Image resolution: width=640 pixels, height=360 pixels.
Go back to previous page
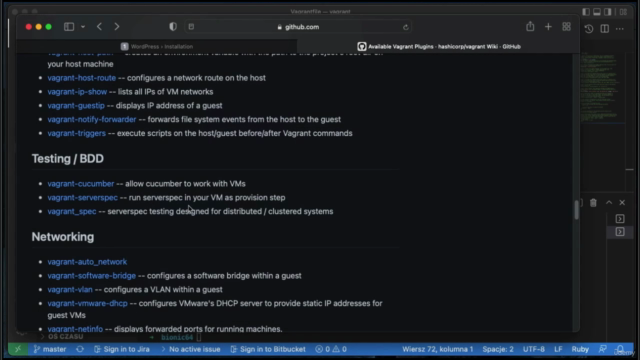[x=99, y=27]
